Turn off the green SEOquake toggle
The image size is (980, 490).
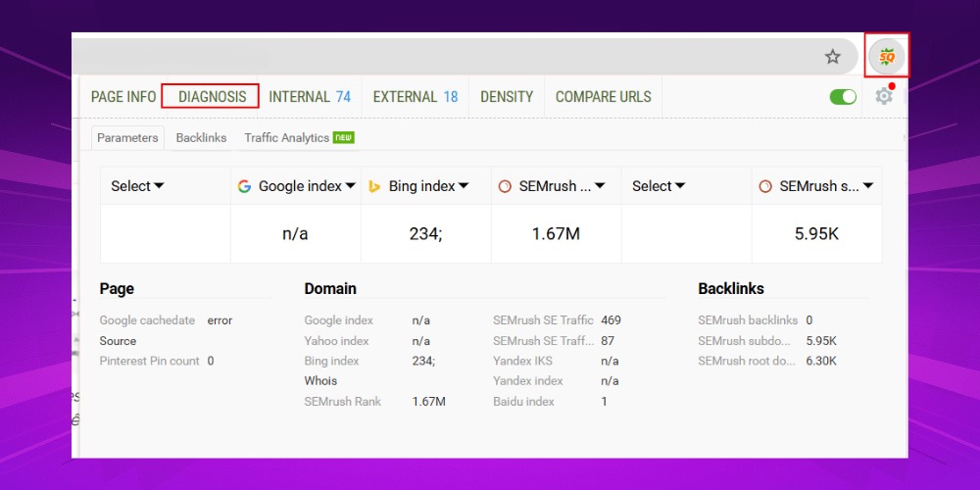[x=843, y=97]
